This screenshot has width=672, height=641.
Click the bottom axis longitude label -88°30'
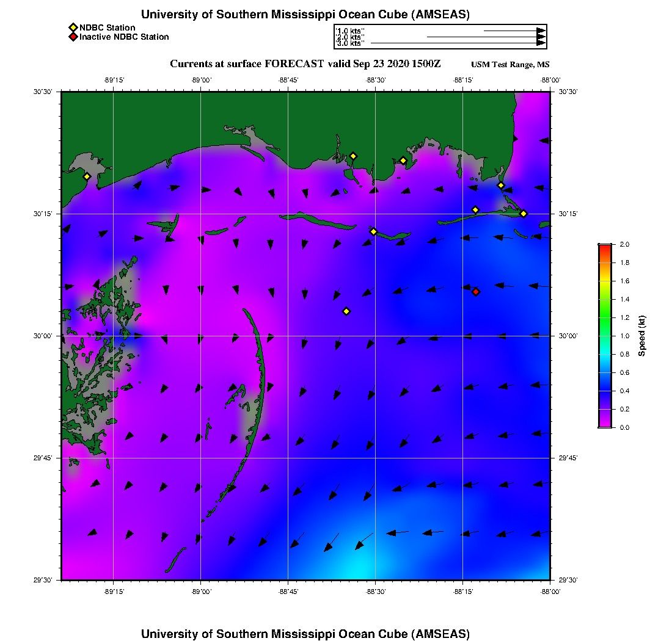[376, 592]
